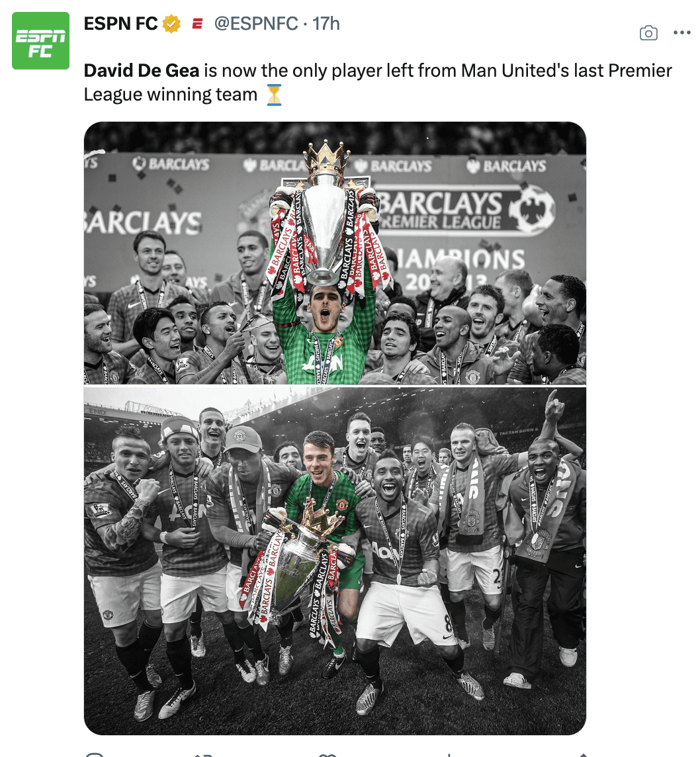
Task: Click the 'League winning team' text line
Action: pyautogui.click(x=171, y=95)
